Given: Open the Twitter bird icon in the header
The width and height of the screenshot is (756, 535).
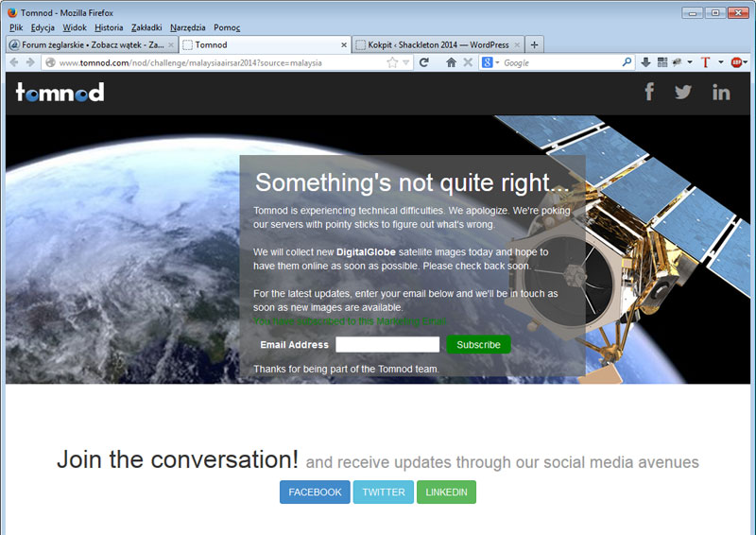Looking at the screenshot, I should (683, 92).
